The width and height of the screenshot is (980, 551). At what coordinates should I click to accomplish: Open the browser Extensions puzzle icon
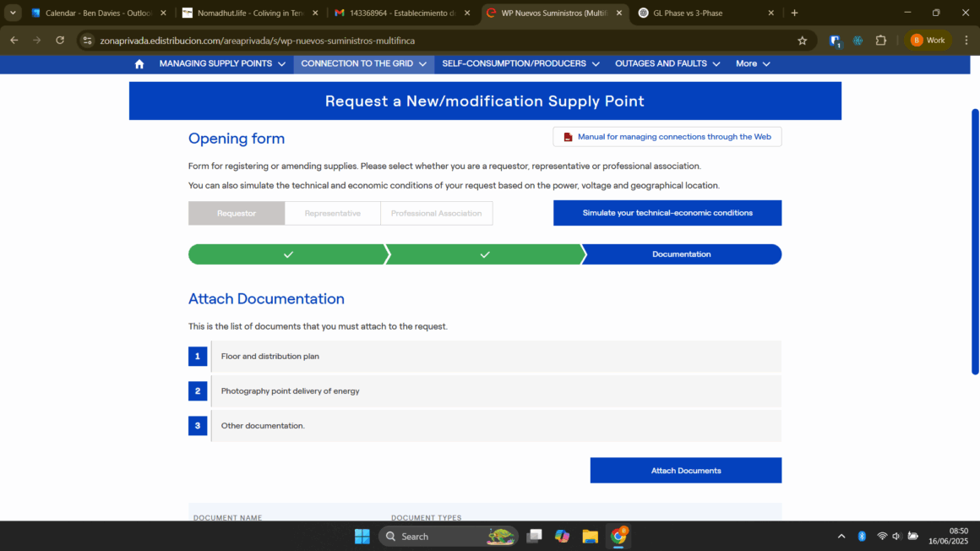[880, 41]
